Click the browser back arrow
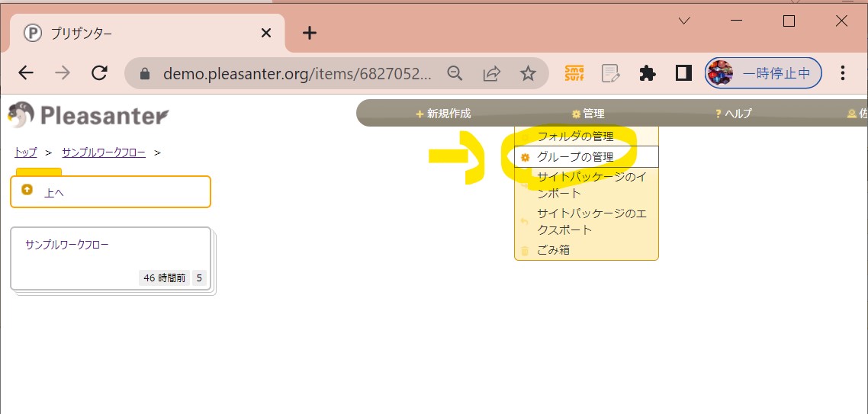This screenshot has height=414, width=868. tap(26, 73)
